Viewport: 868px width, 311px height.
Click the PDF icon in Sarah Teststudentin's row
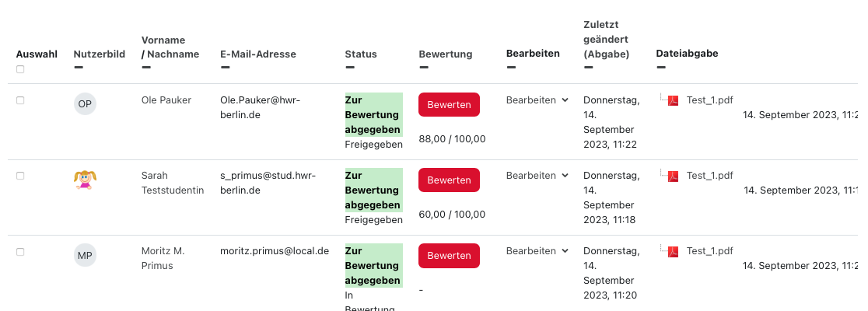[x=674, y=176]
